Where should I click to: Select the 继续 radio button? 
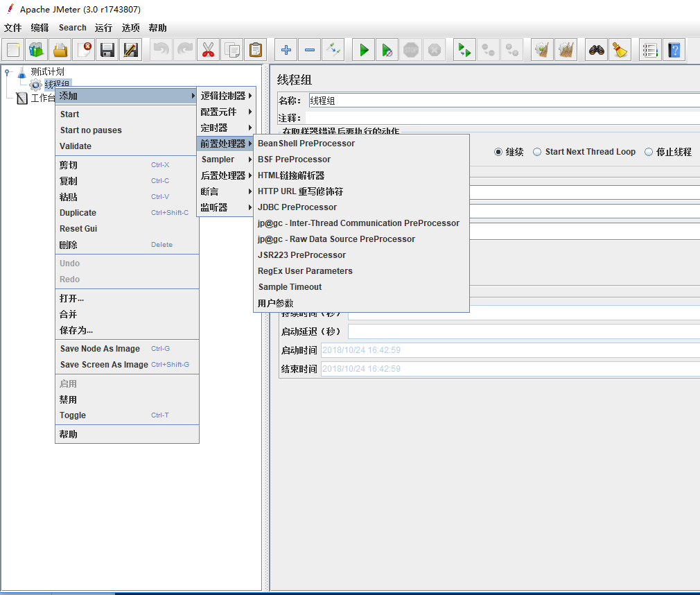pos(498,152)
